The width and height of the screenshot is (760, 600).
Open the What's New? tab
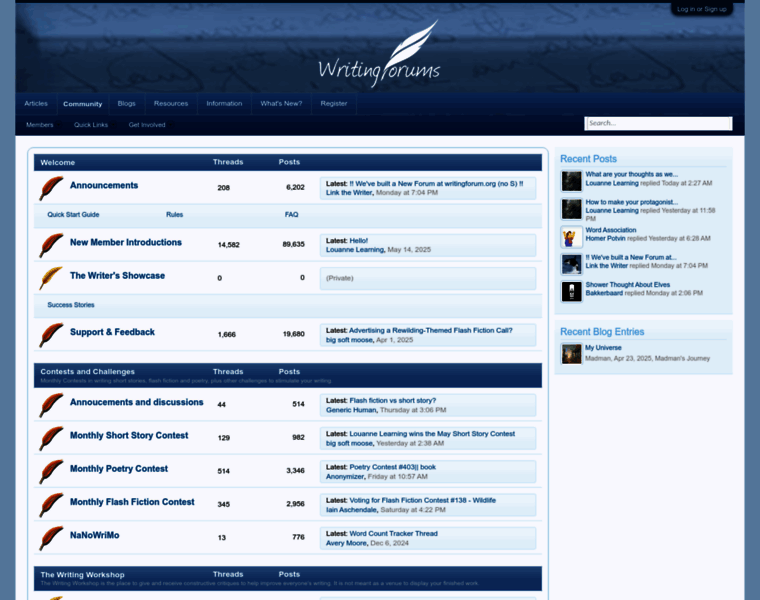[281, 104]
